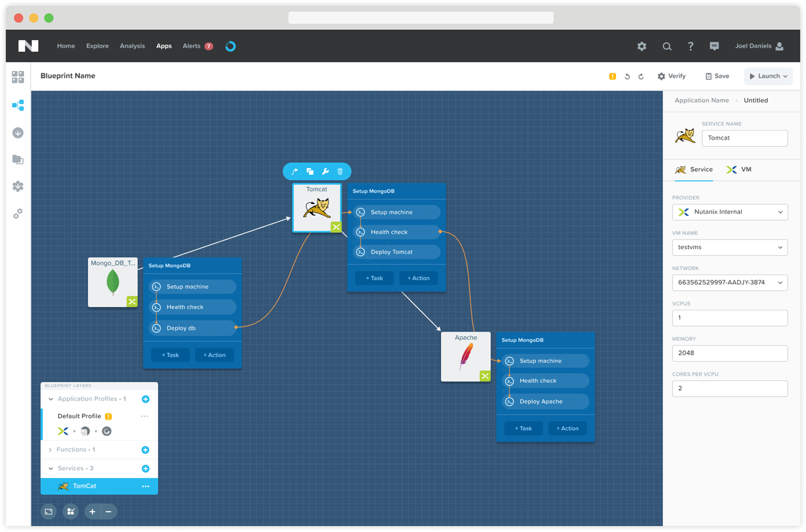Click the redo arrow icon

click(x=641, y=76)
